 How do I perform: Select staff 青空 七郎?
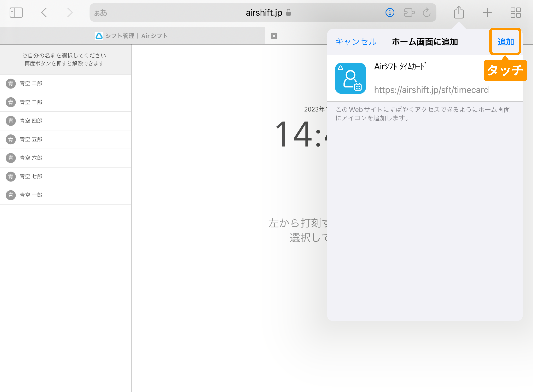pos(66,177)
